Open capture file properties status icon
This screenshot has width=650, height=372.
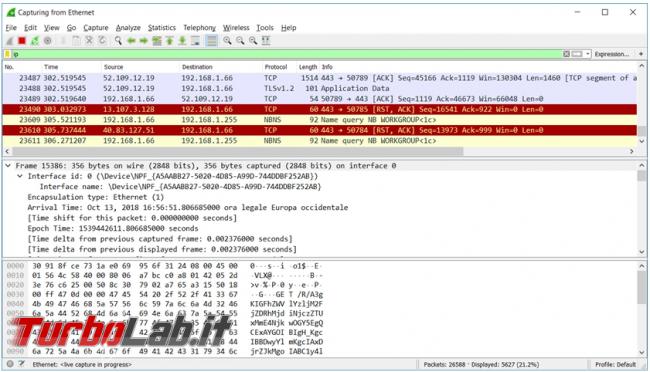pyautogui.click(x=21, y=364)
